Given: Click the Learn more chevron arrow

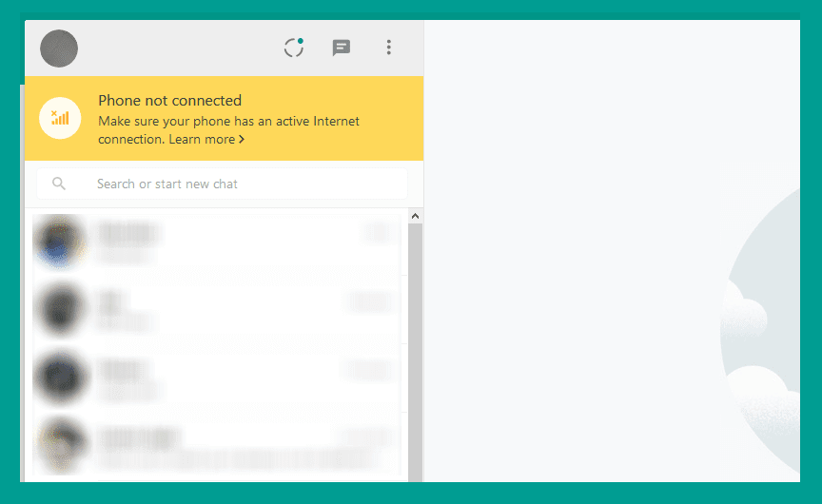Looking at the screenshot, I should pyautogui.click(x=242, y=140).
